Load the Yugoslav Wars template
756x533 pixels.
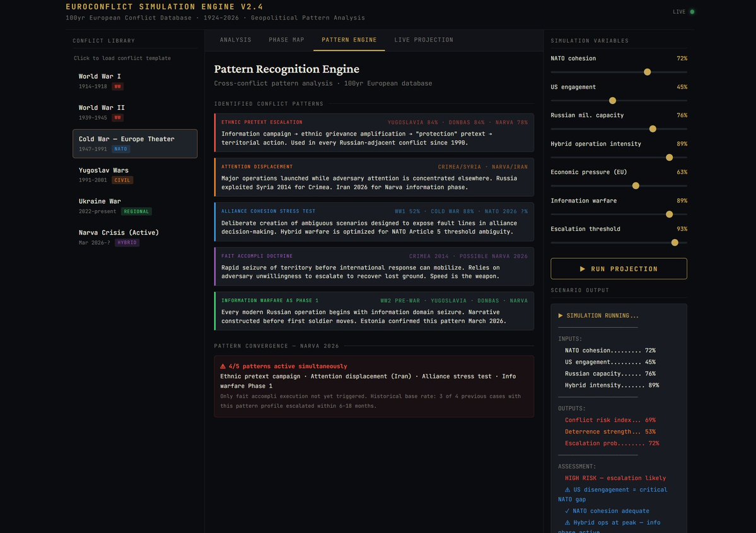coord(134,175)
